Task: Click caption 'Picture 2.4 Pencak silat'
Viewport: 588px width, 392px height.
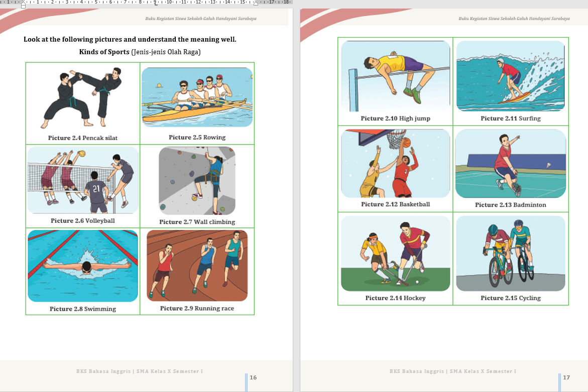Action: coord(82,138)
